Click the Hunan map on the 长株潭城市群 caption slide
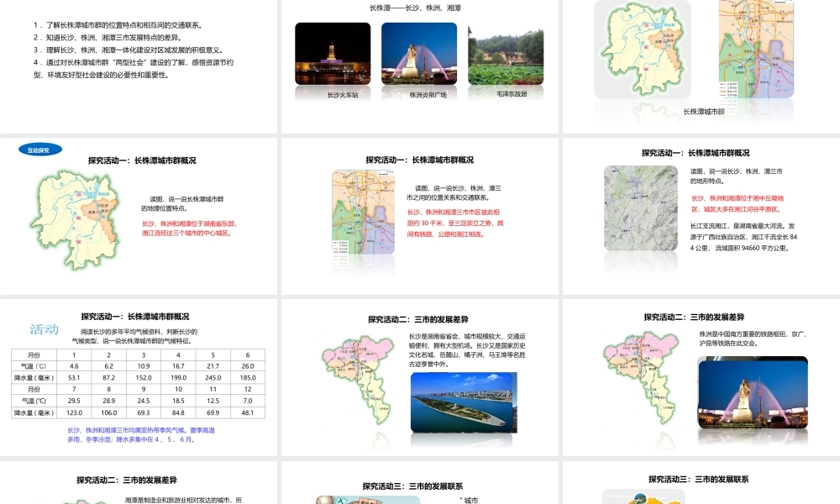The width and height of the screenshot is (840, 504). tap(642, 50)
